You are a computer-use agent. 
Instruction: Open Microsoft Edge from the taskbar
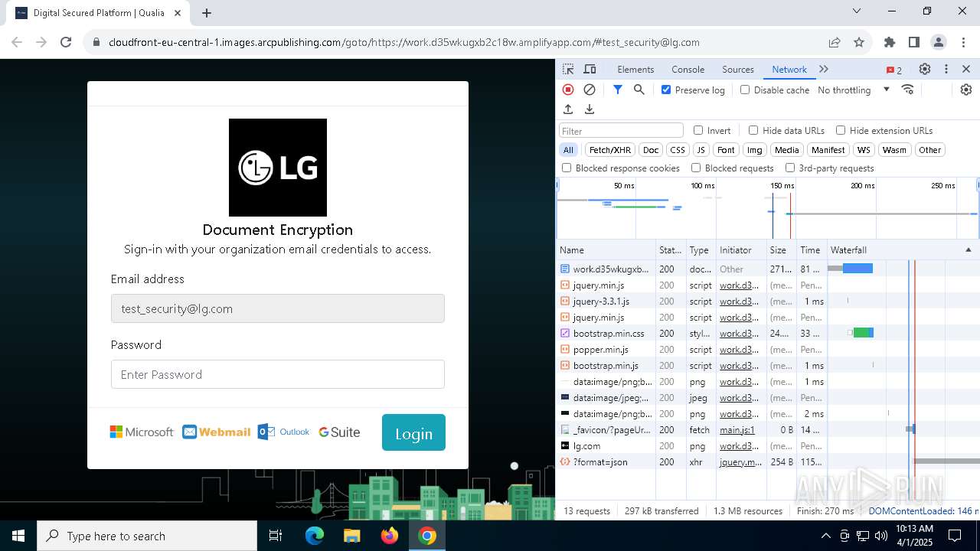pos(315,536)
